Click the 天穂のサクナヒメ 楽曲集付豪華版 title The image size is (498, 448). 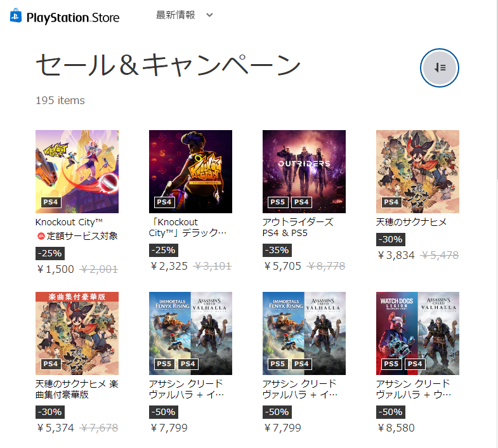77,389
